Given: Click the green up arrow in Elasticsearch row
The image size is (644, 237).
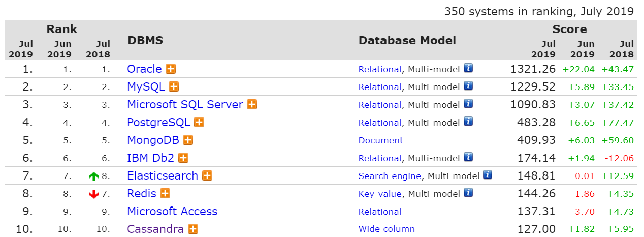Looking at the screenshot, I should (93, 176).
